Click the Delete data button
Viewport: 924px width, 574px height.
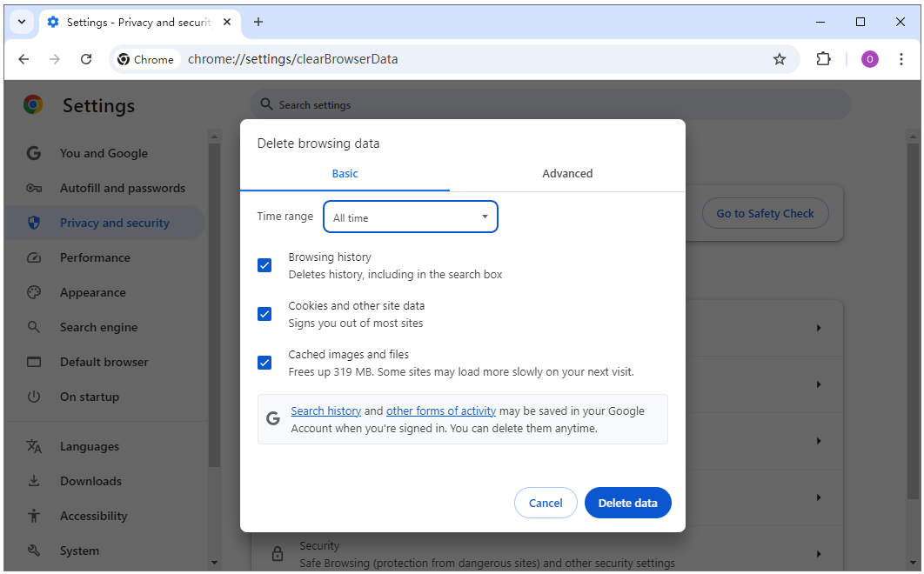coord(627,503)
